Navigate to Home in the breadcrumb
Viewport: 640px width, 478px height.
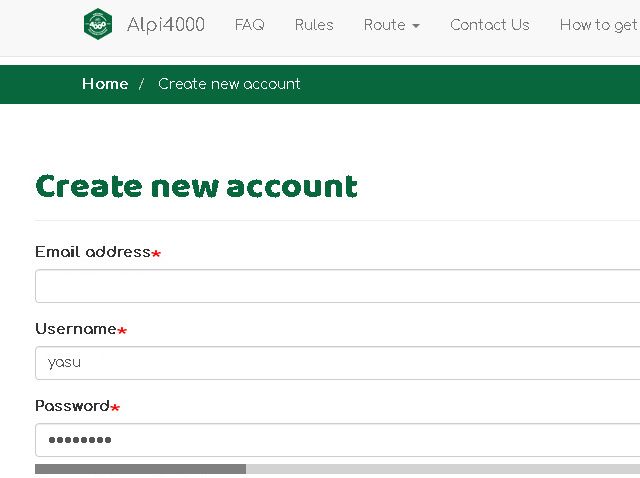coord(105,84)
